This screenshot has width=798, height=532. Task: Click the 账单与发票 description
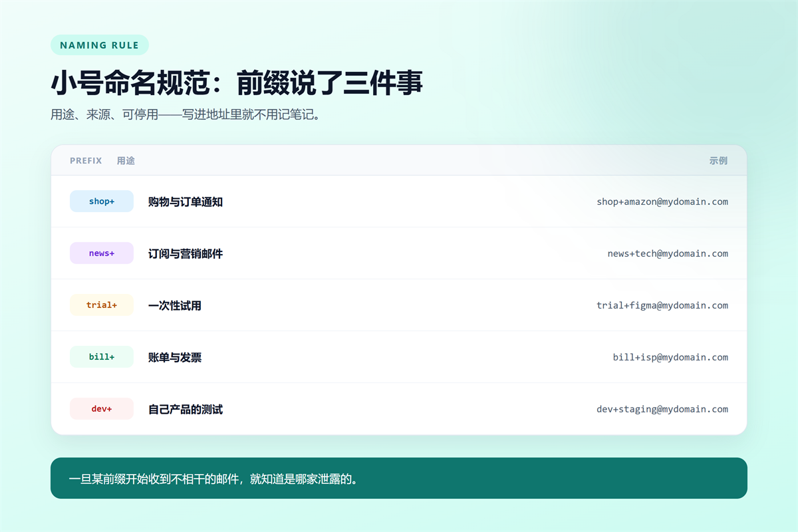[x=175, y=357]
